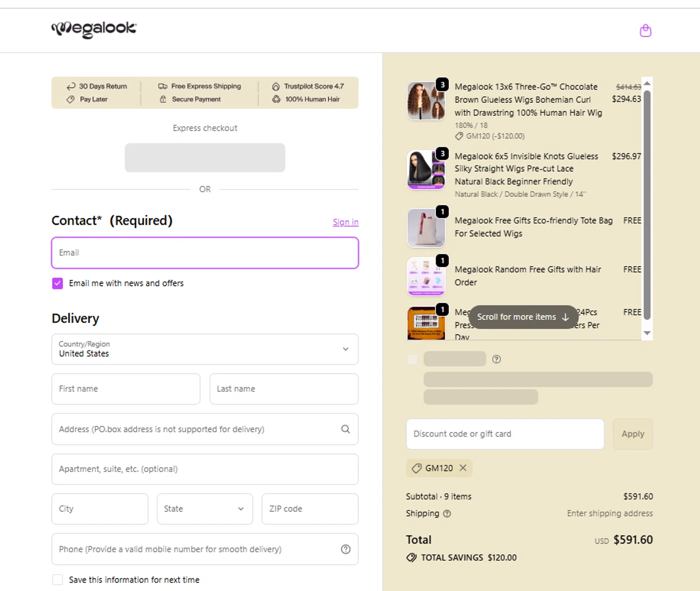Click the Pay Later tag icon

pos(70,99)
